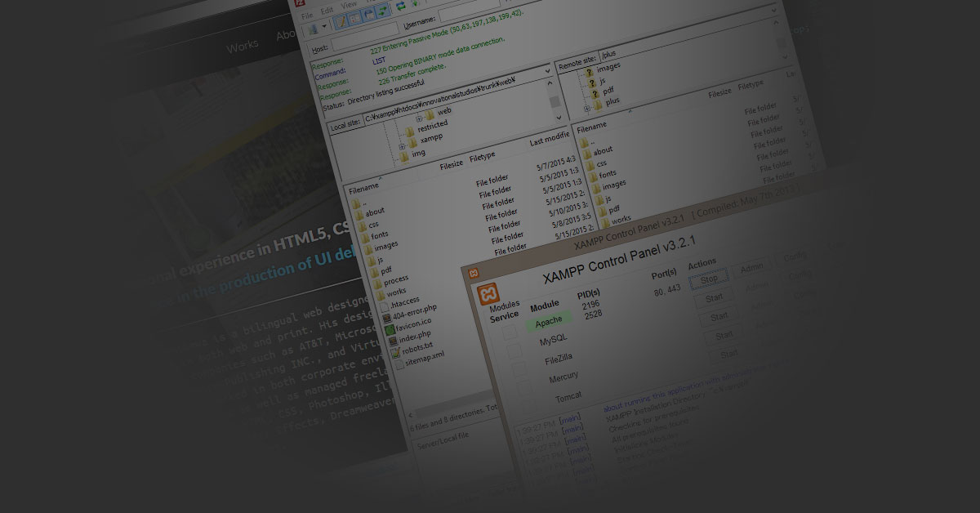Start the FileZilla module in XAMPP
Image resolution: width=980 pixels, height=513 pixels.
click(719, 317)
